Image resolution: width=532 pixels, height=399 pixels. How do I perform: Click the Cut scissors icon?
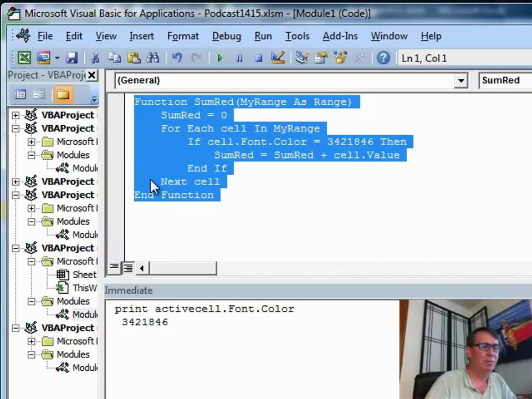(x=95, y=58)
